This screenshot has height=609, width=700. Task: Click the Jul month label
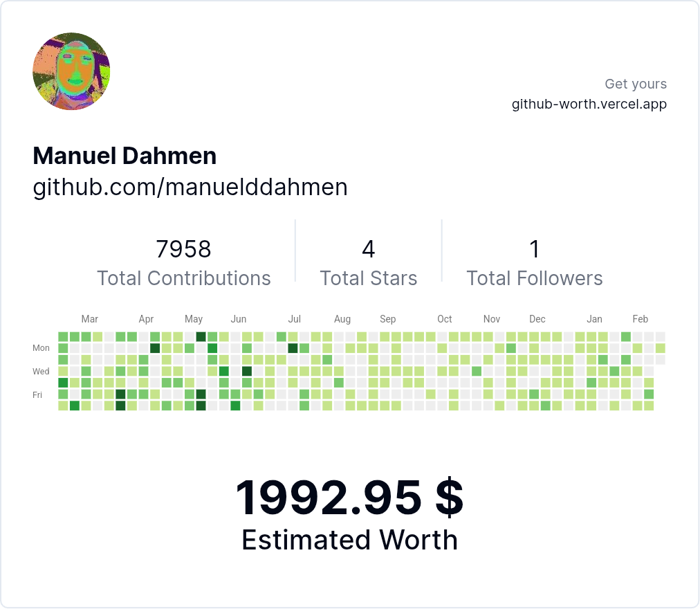click(295, 319)
